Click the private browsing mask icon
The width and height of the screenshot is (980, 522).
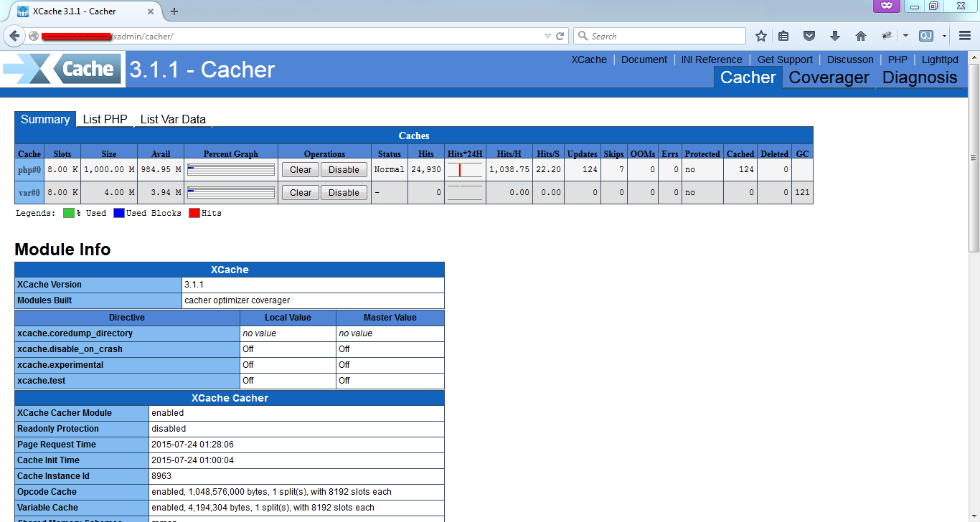[886, 6]
